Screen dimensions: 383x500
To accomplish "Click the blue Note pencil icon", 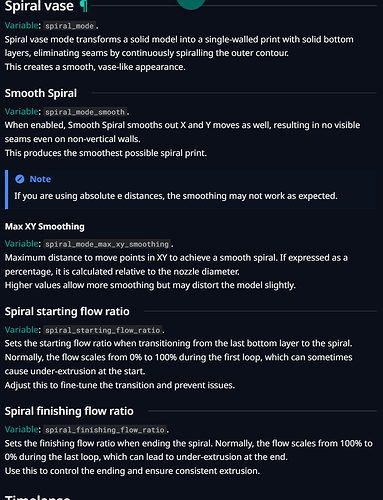I will tap(20, 179).
